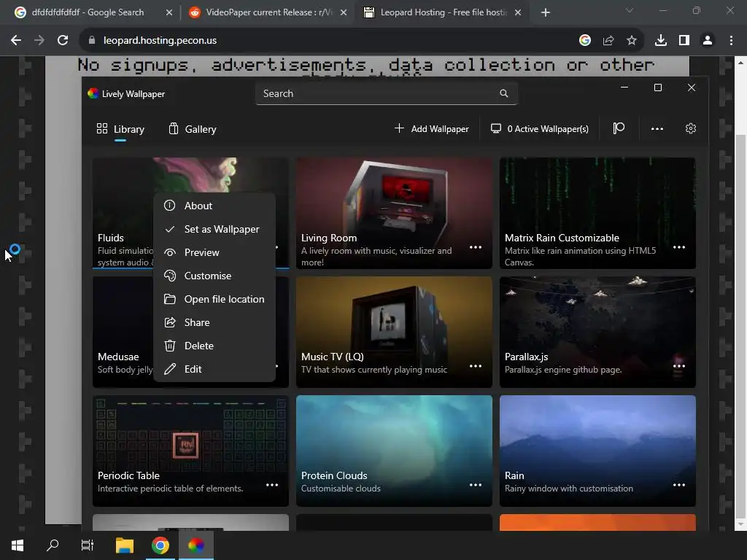Click the Google icon in address bar
Viewport: 747px width, 560px height.
[x=585, y=41]
